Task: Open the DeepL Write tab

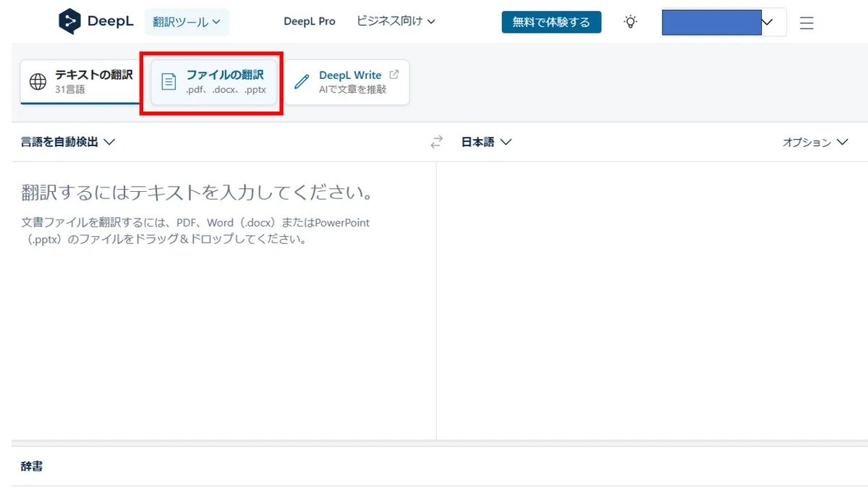Action: tap(346, 82)
